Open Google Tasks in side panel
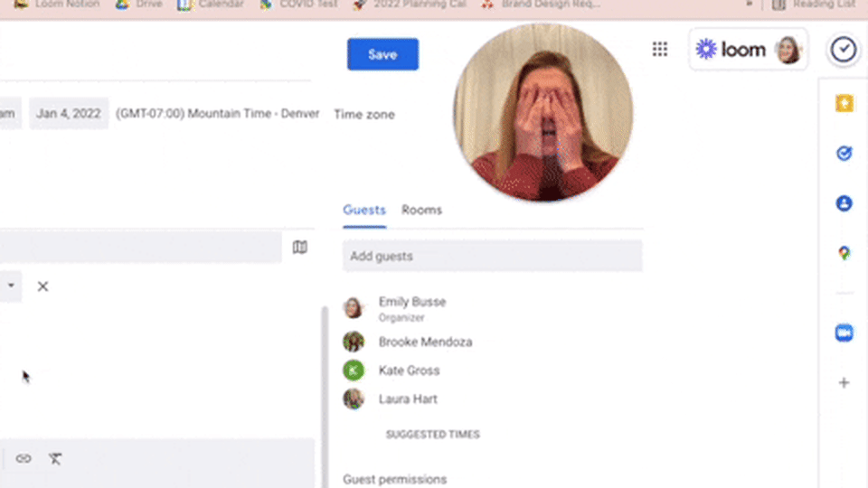Viewport: 868px width, 488px height. coord(844,154)
